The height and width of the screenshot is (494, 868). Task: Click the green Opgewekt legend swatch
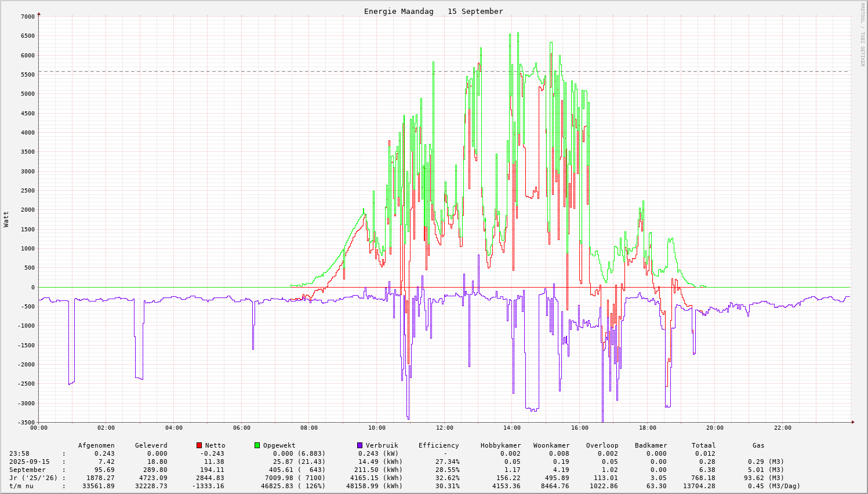(x=257, y=445)
